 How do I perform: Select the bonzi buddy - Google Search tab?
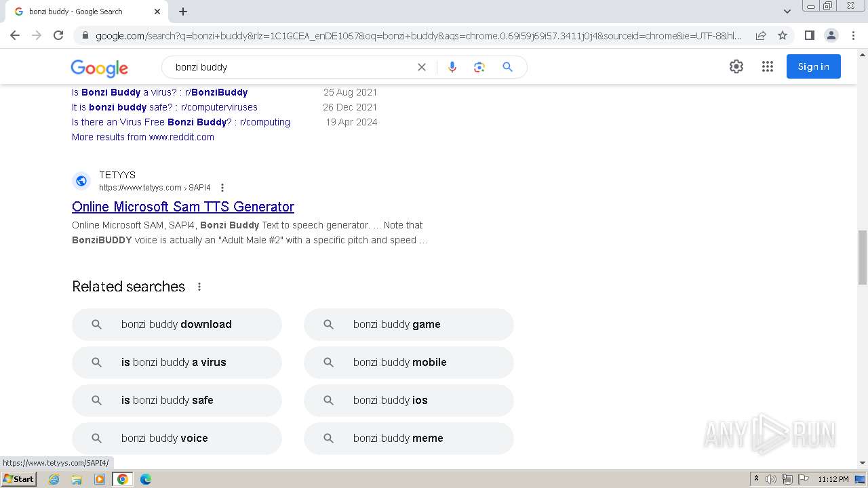pyautogui.click(x=87, y=12)
